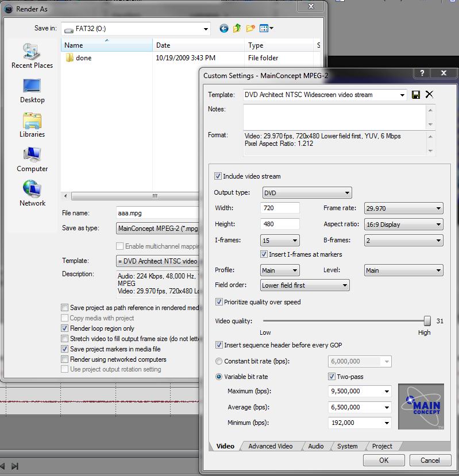
Task: Open the View menu icon
Action: click(267, 29)
